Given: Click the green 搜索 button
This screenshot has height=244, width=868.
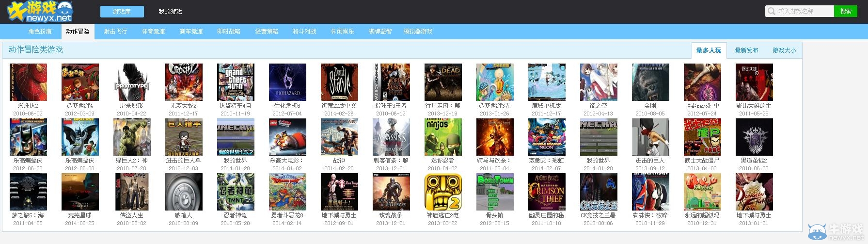Looking at the screenshot, I should (x=846, y=11).
